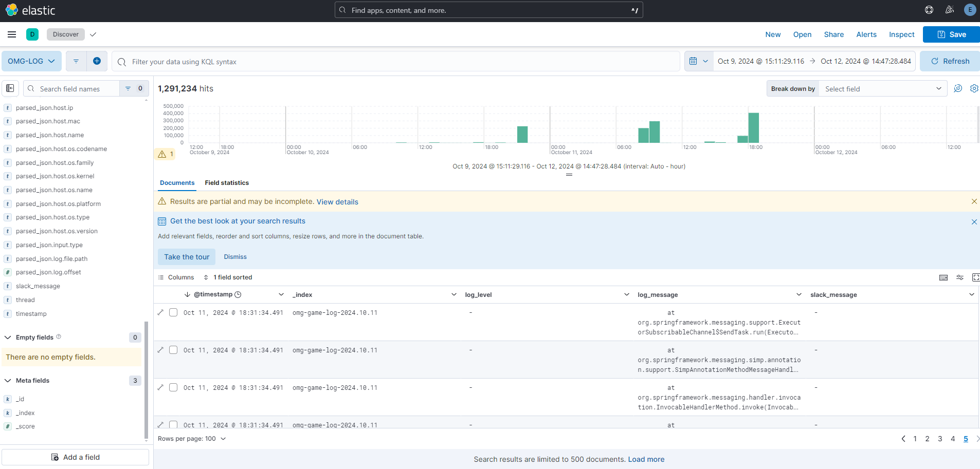980x469 pixels.
Task: Check the second document row checkbox
Action: coord(173,350)
